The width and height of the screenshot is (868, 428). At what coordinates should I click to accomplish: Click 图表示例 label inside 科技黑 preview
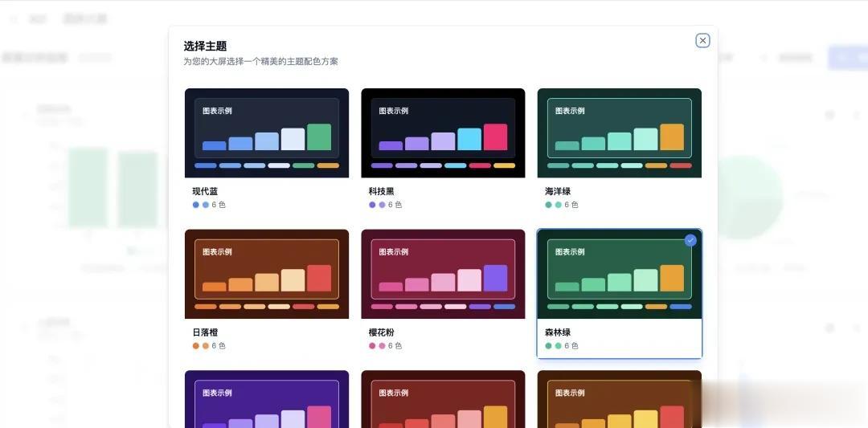[x=394, y=111]
